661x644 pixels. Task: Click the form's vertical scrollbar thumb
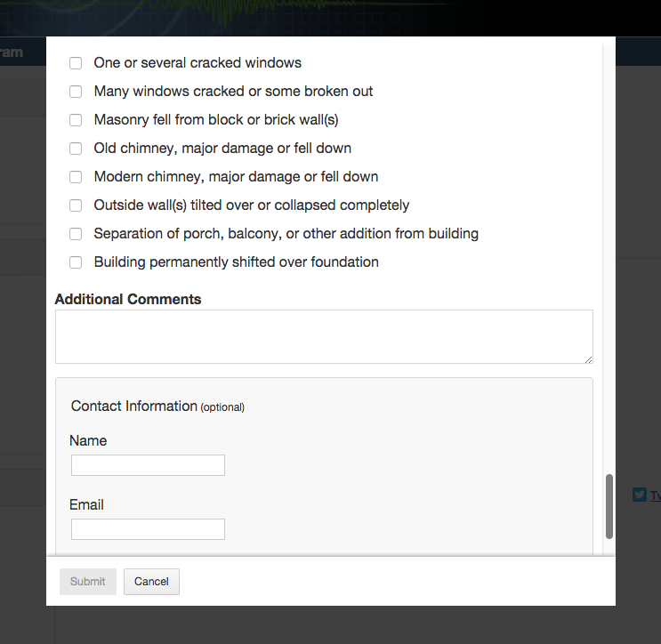(609, 506)
